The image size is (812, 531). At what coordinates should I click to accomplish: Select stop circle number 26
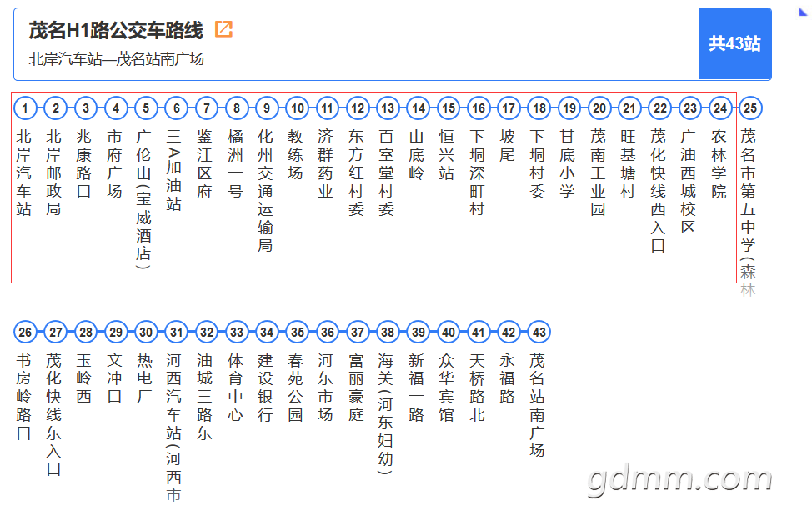click(x=25, y=332)
